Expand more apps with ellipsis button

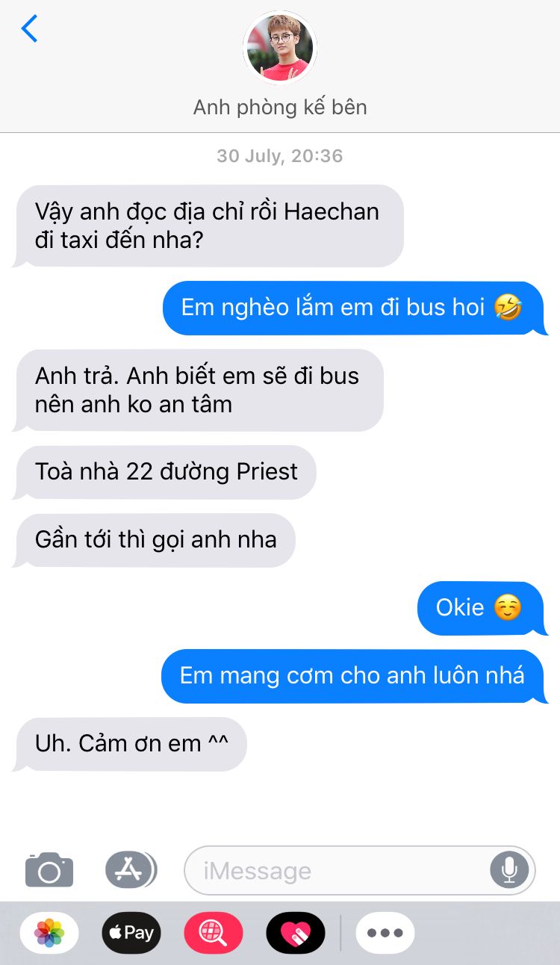tap(385, 933)
